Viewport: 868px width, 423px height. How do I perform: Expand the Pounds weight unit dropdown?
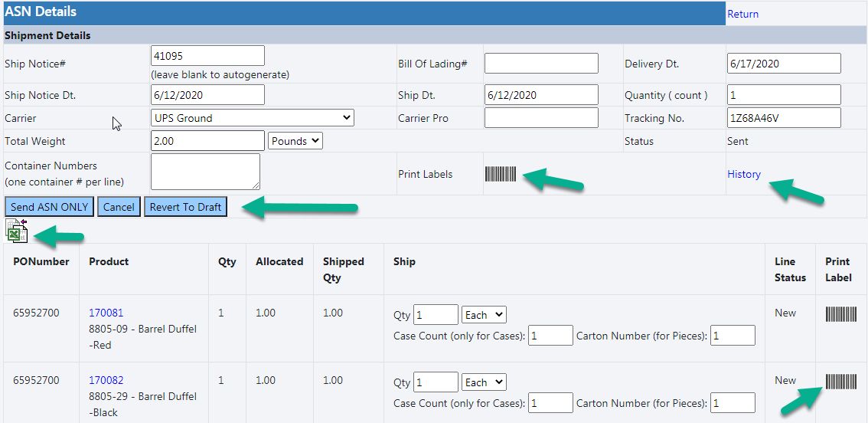point(295,141)
